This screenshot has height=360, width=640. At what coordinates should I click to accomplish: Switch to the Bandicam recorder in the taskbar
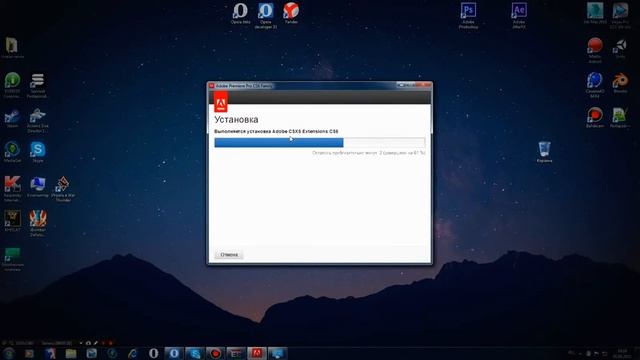(215, 353)
